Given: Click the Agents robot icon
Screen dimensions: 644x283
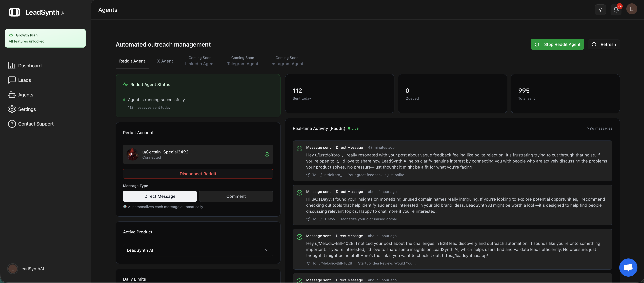Looking at the screenshot, I should (x=12, y=95).
